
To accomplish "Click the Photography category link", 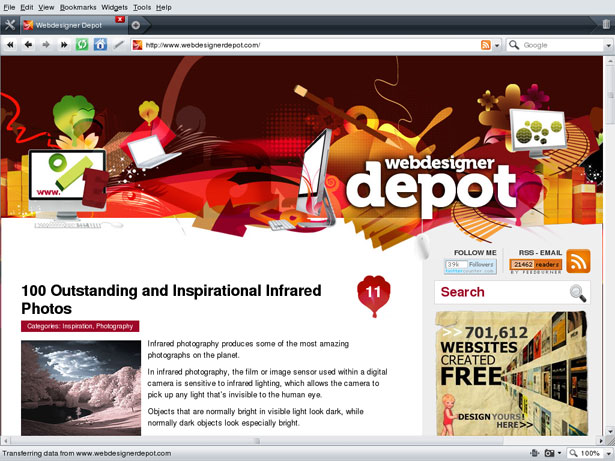I will pyautogui.click(x=115, y=326).
